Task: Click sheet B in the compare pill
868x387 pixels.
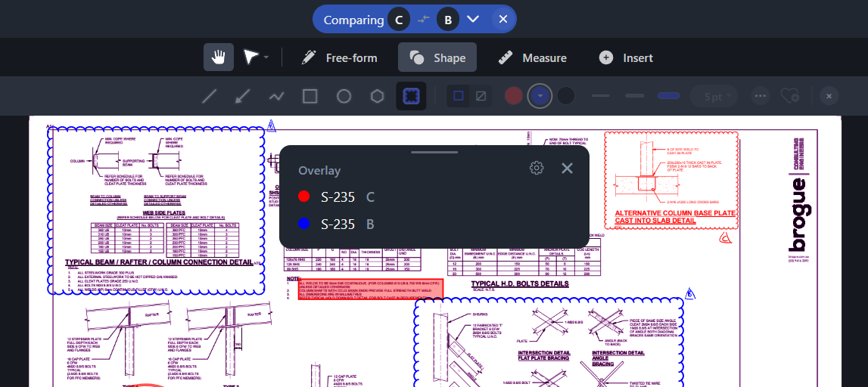Action: (x=448, y=20)
